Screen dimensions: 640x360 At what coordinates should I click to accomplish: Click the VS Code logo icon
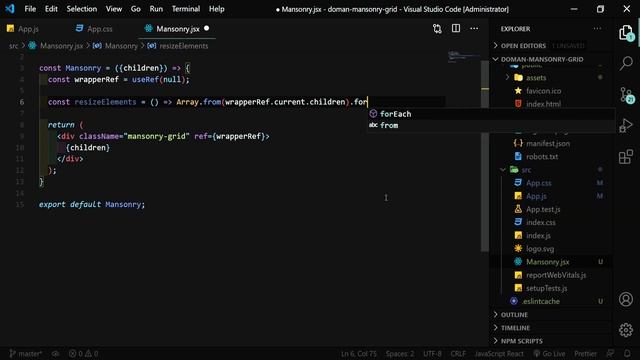(10, 9)
